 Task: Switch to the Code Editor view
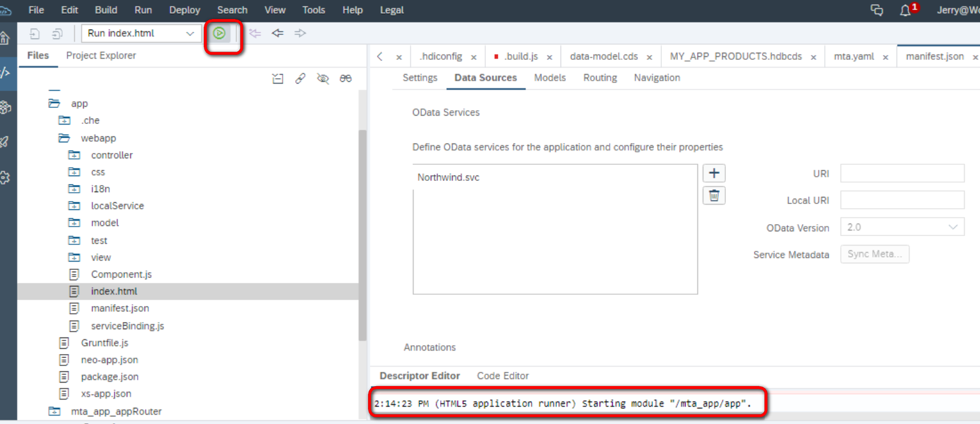click(502, 376)
